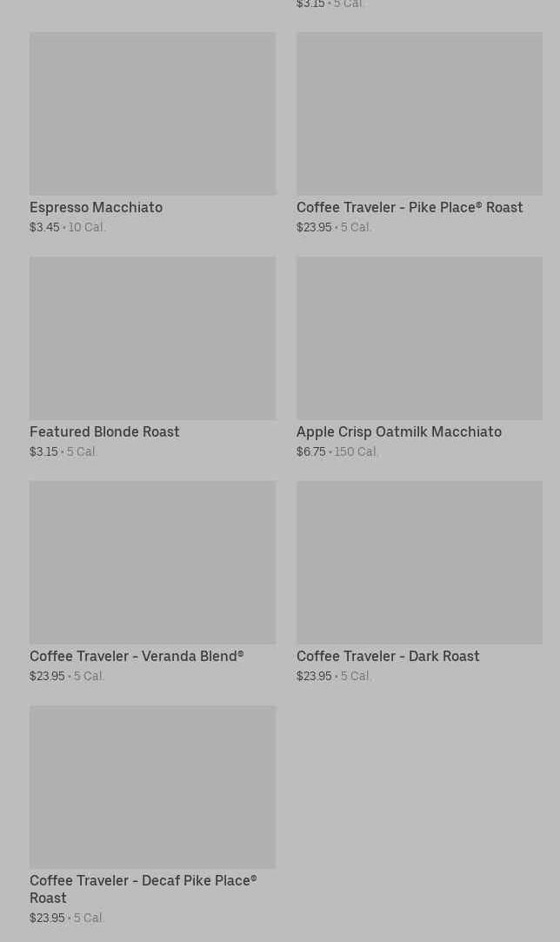The image size is (560, 942).
Task: Click the Coffee Traveler - Veranda Blend title
Action: (x=137, y=656)
